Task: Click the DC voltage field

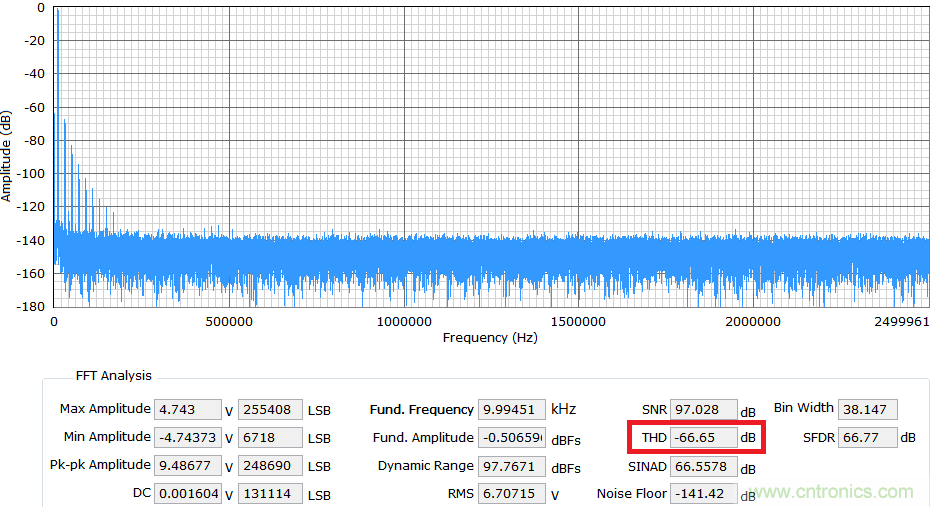Action: click(x=188, y=493)
